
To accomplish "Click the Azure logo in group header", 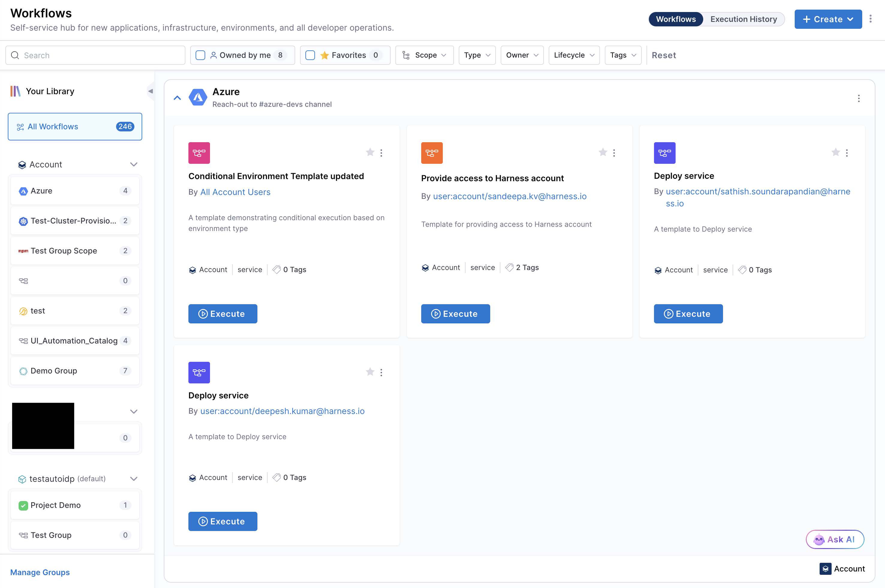I will pos(198,97).
